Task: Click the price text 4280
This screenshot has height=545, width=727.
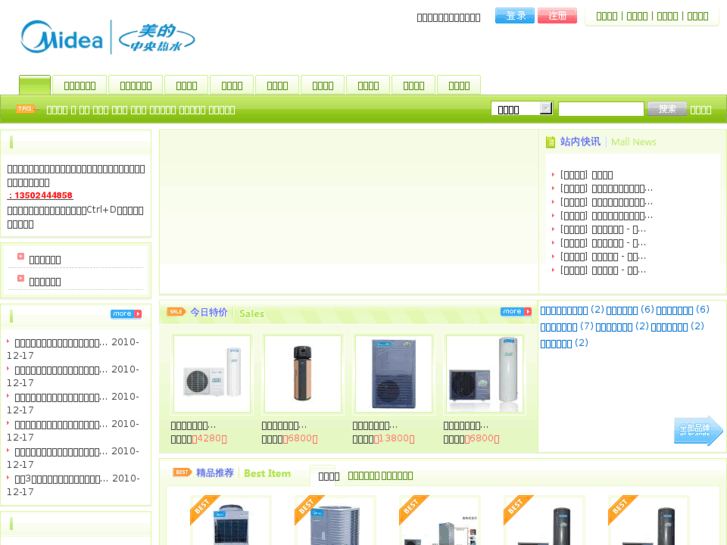Action: pos(209,438)
